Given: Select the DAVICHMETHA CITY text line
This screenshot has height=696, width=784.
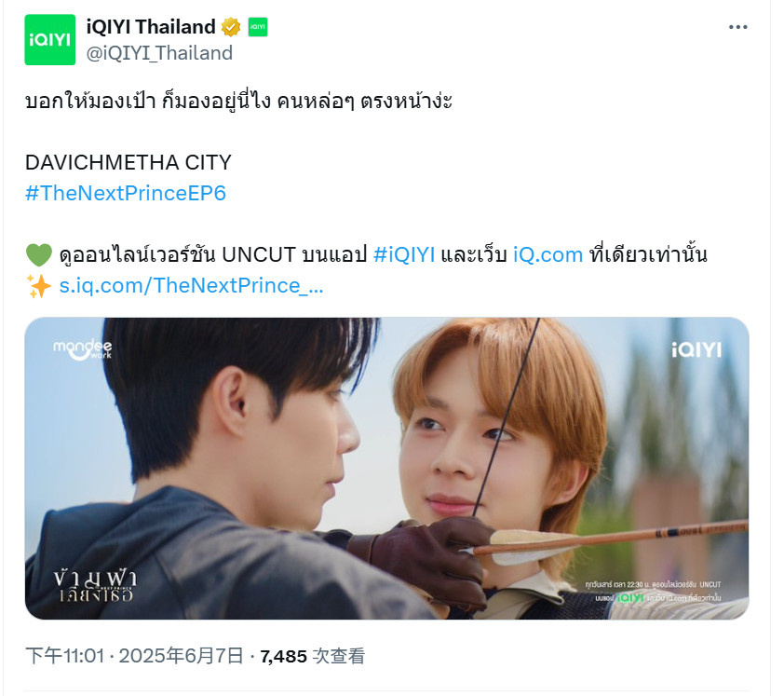Looking at the screenshot, I should coord(128,163).
